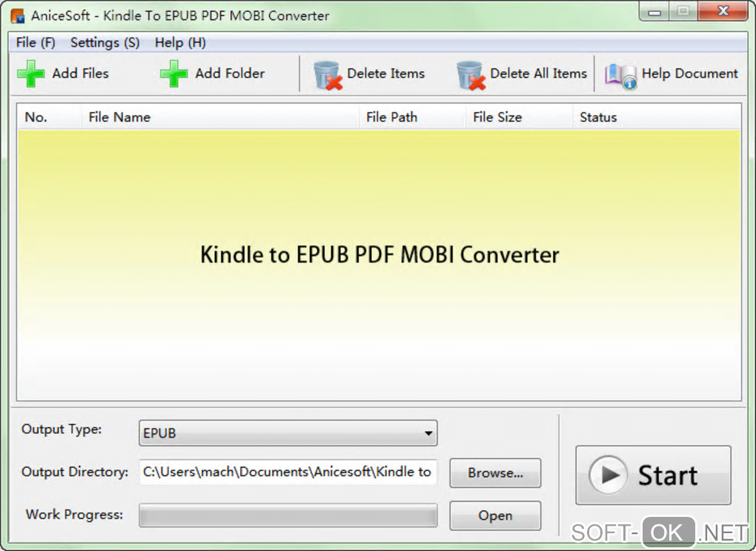Click the Delete All Items toolbar label

click(539, 73)
